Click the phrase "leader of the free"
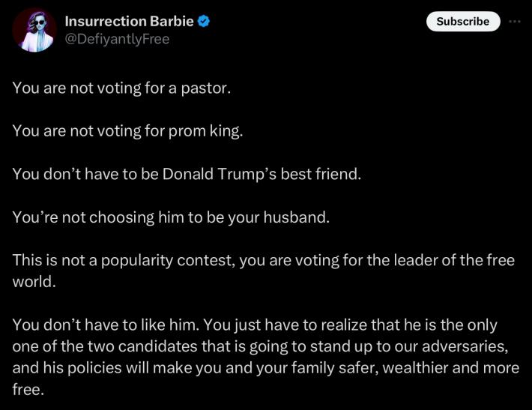This screenshot has width=532, height=410. click(x=454, y=260)
